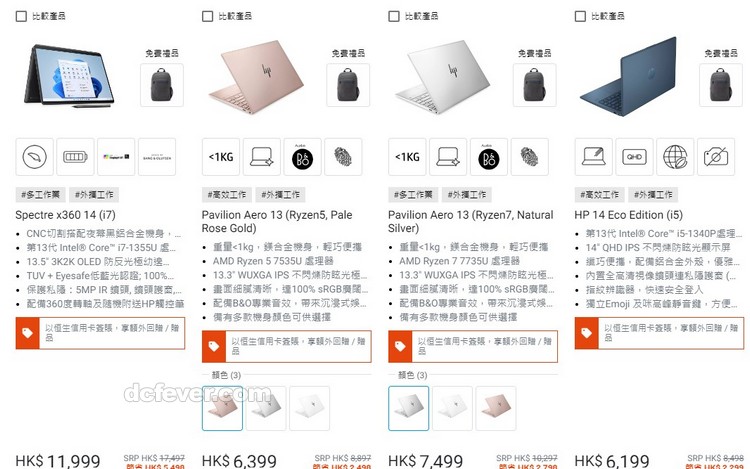Image resolution: width=750 pixels, height=469 pixels.
Task: Check compare box for Pavilion Aero Ryzen5
Action: coord(208,16)
